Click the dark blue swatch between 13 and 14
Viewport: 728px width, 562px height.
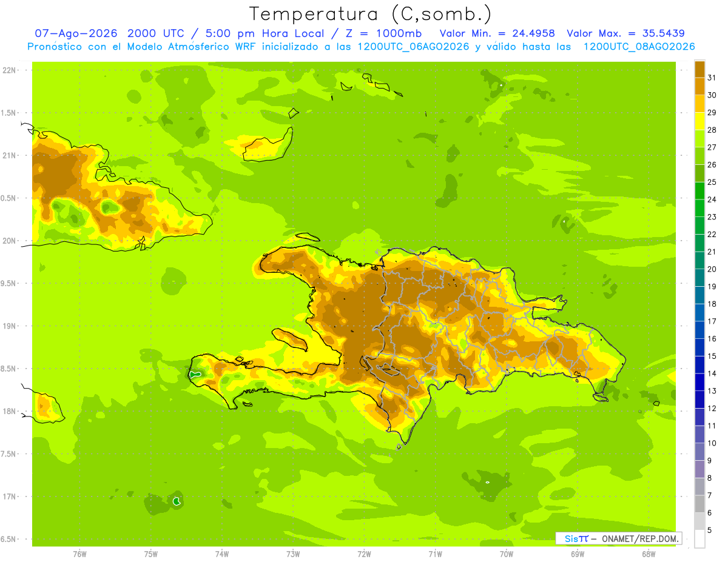coord(699,383)
